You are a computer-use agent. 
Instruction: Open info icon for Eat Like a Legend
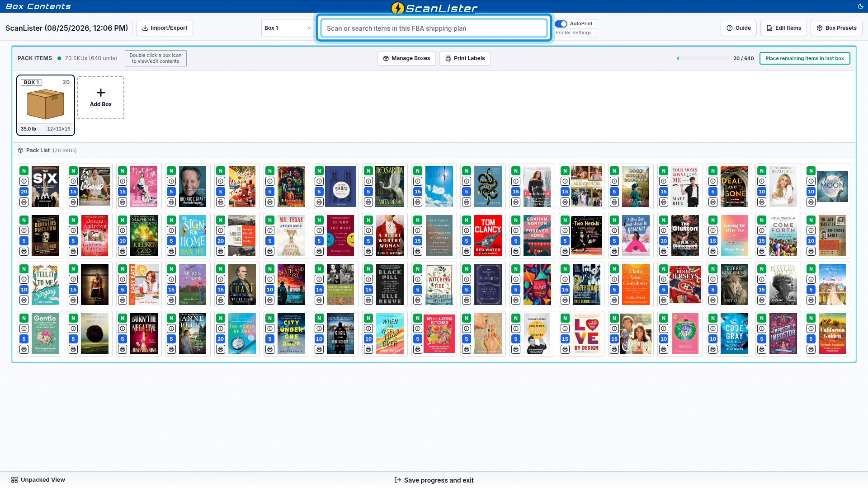(x=73, y=181)
